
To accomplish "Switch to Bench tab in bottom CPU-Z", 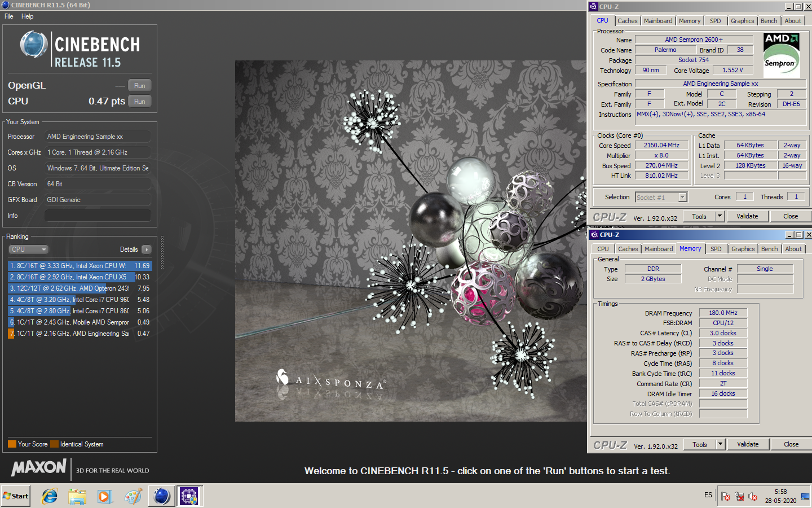I will 770,249.
